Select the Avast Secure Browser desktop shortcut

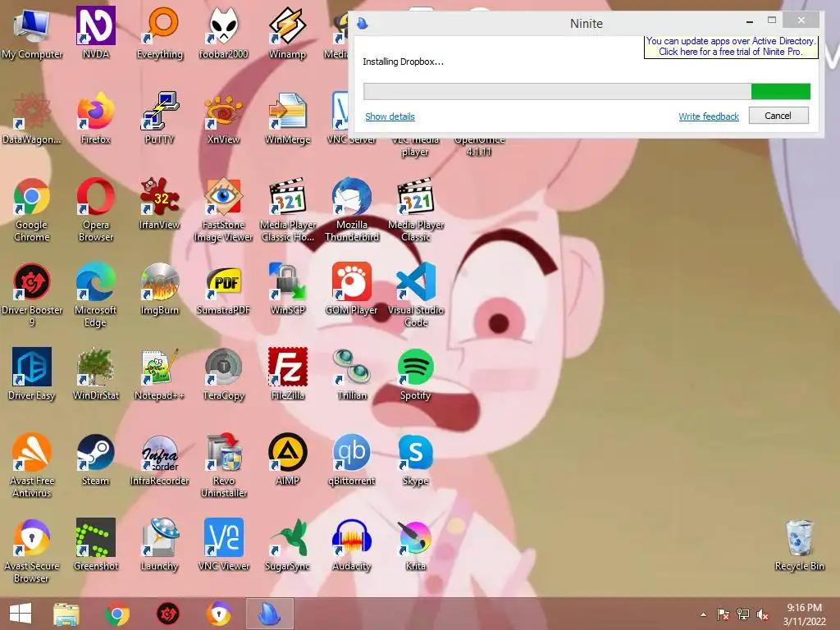click(x=32, y=550)
